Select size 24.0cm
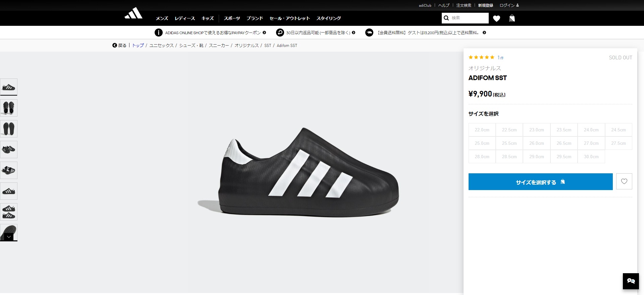Screen dimensions: 644x295 (591, 130)
